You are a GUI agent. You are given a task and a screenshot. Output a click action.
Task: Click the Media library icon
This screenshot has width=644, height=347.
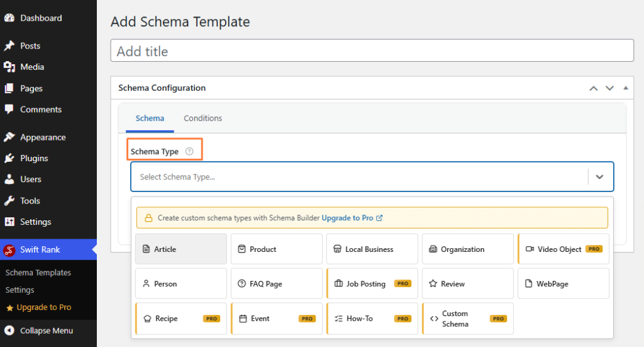click(x=9, y=67)
